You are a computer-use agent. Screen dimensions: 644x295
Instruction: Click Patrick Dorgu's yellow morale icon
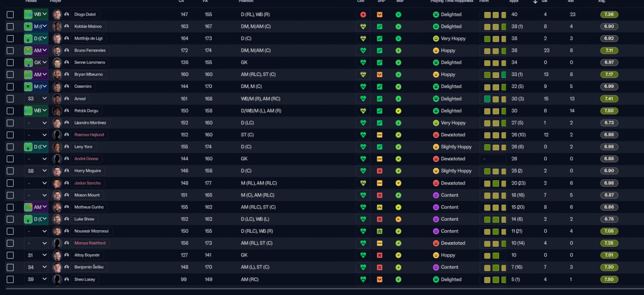click(398, 111)
